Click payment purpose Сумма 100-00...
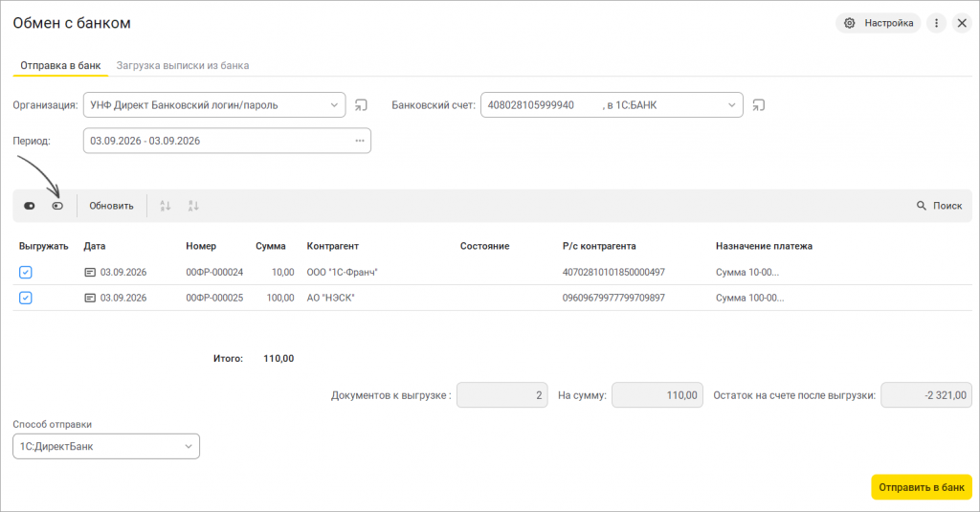 pyautogui.click(x=749, y=299)
